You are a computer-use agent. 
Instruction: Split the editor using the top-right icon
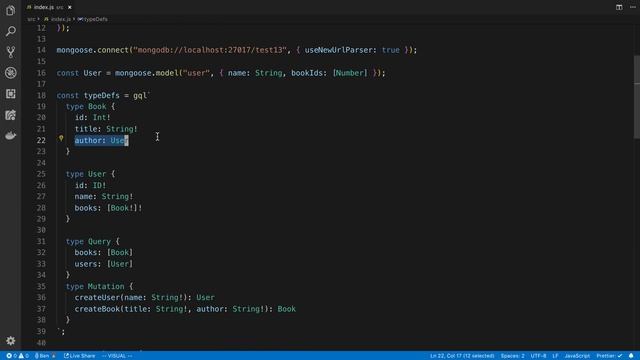(619, 7)
